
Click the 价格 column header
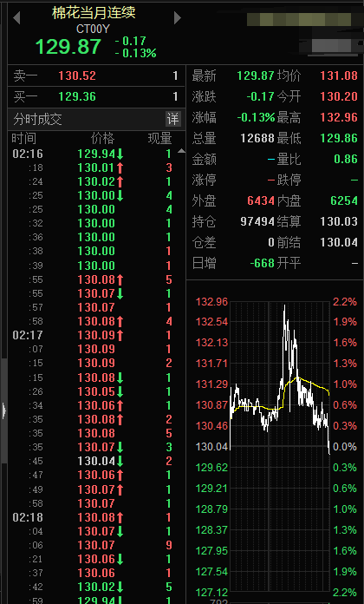103,138
